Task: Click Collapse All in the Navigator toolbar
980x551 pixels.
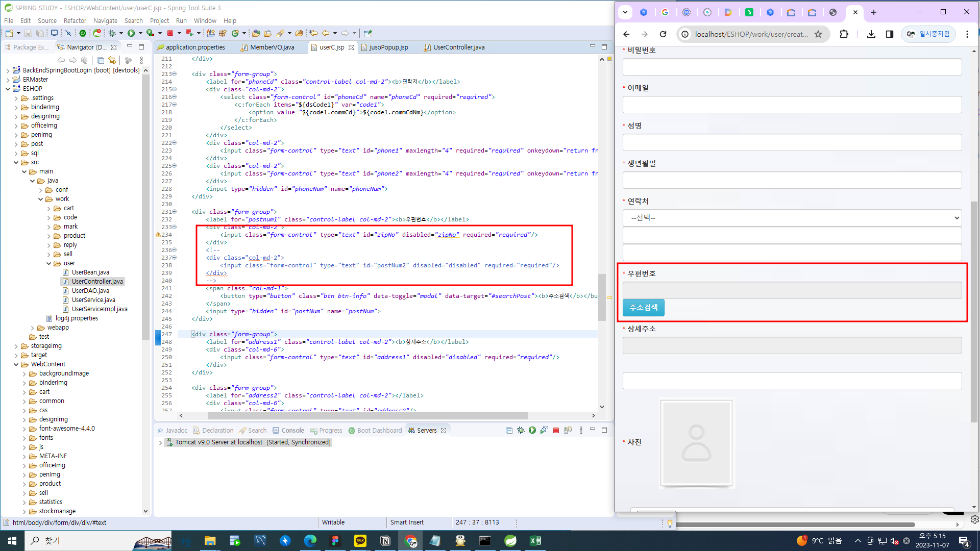Action: 101,60
